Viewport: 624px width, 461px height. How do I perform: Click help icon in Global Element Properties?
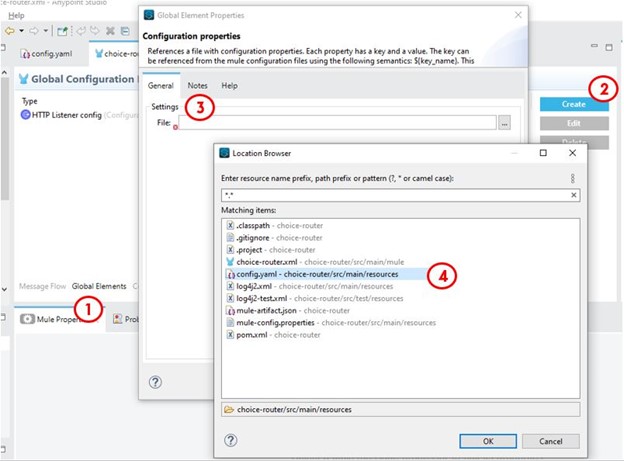156,382
